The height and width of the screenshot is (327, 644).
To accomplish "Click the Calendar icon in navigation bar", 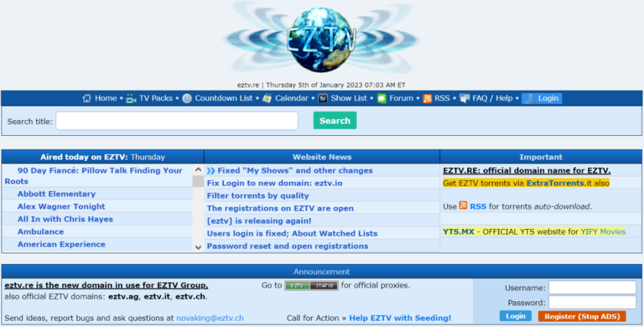I will click(x=267, y=99).
